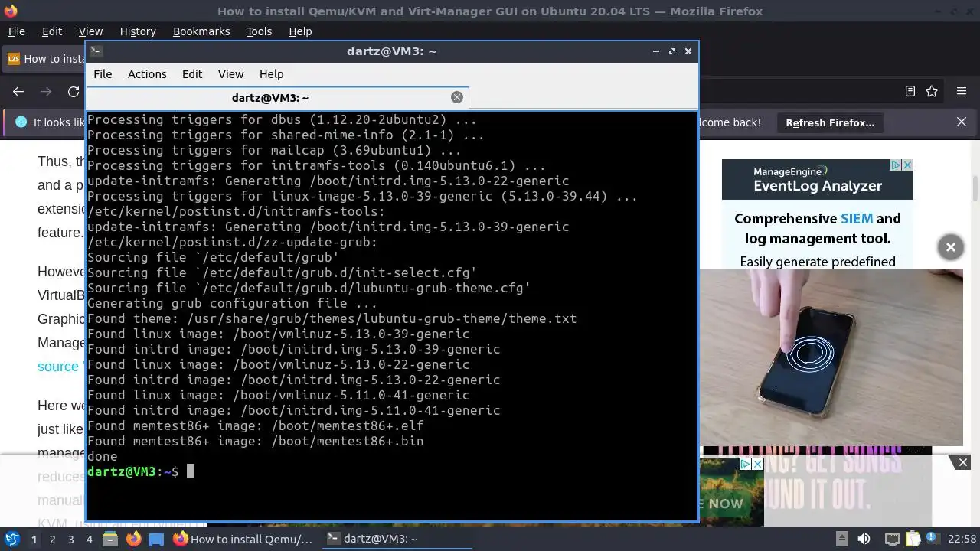Open the History menu in Firefox
980x551 pixels.
[138, 31]
